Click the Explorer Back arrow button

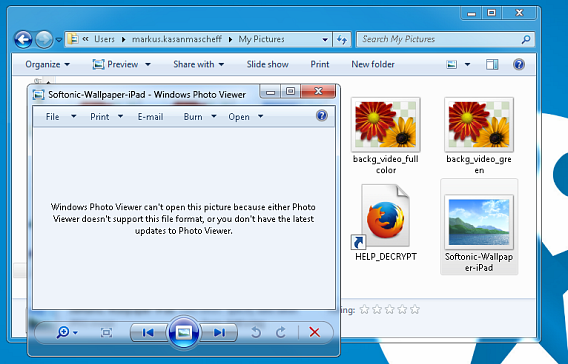coord(23,39)
